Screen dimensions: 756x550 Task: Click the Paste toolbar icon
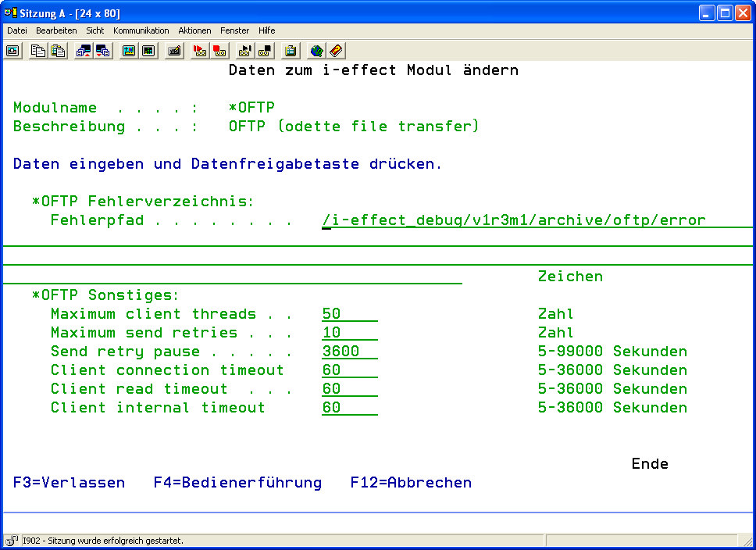tap(58, 51)
